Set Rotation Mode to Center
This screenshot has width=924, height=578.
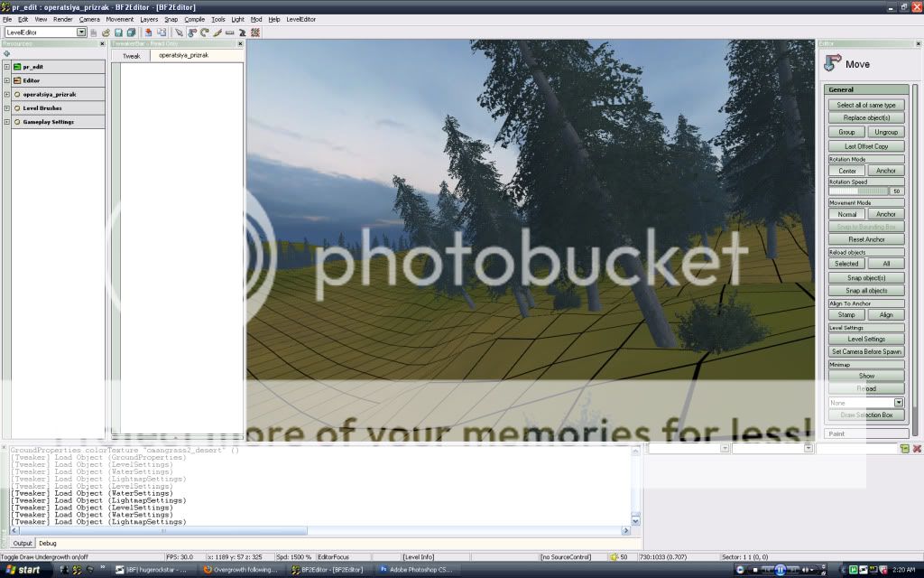(x=847, y=171)
